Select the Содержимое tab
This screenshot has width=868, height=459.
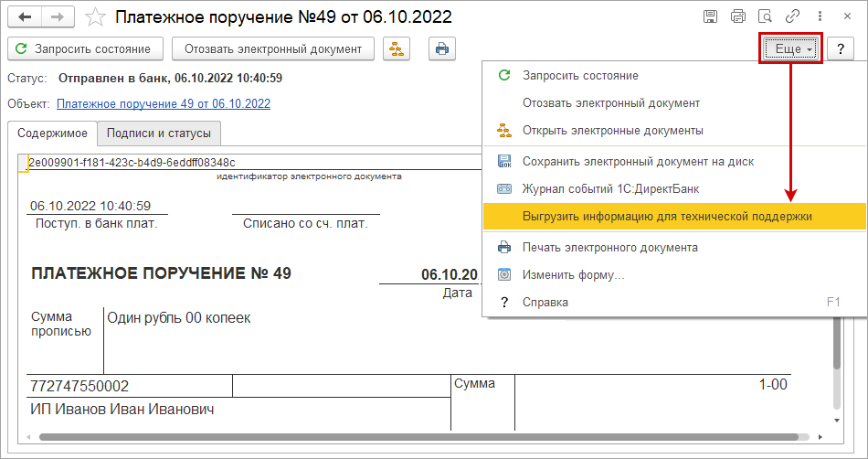click(53, 133)
